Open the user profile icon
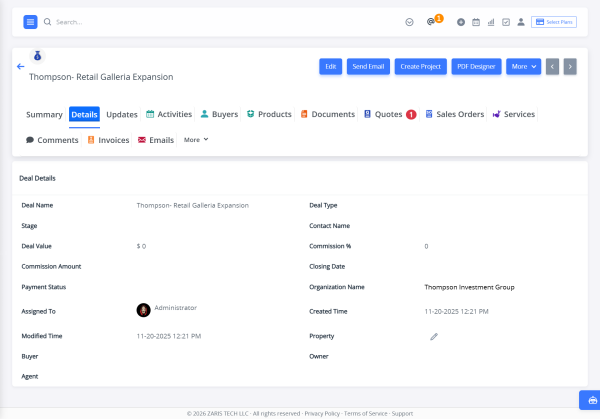The image size is (600, 419). point(521,22)
